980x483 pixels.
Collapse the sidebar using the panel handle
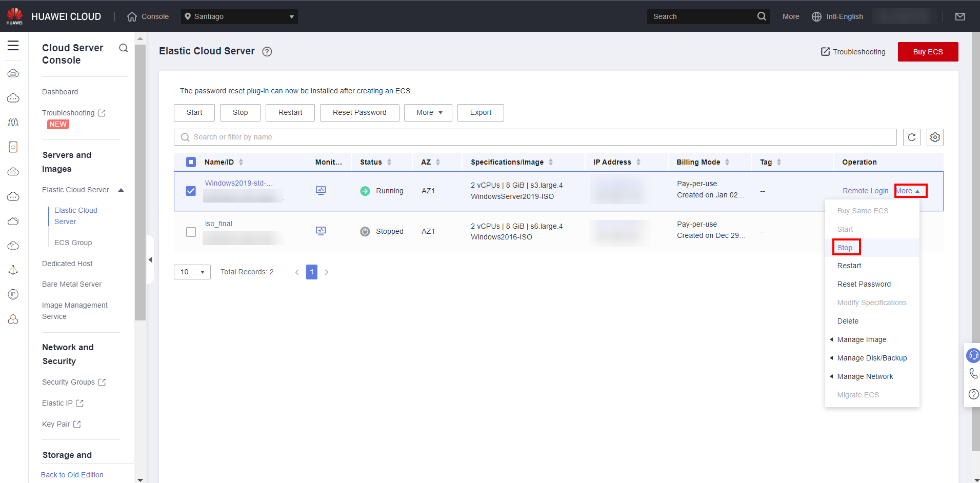(x=150, y=259)
